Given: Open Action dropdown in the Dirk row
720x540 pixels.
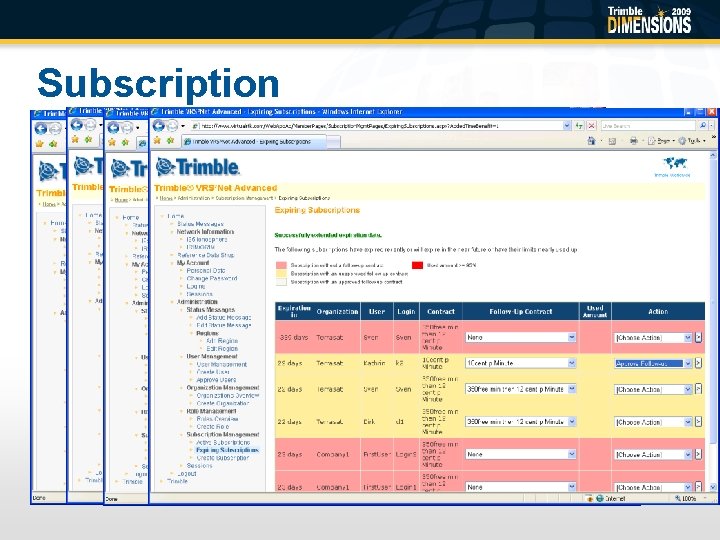Looking at the screenshot, I should tap(687, 422).
